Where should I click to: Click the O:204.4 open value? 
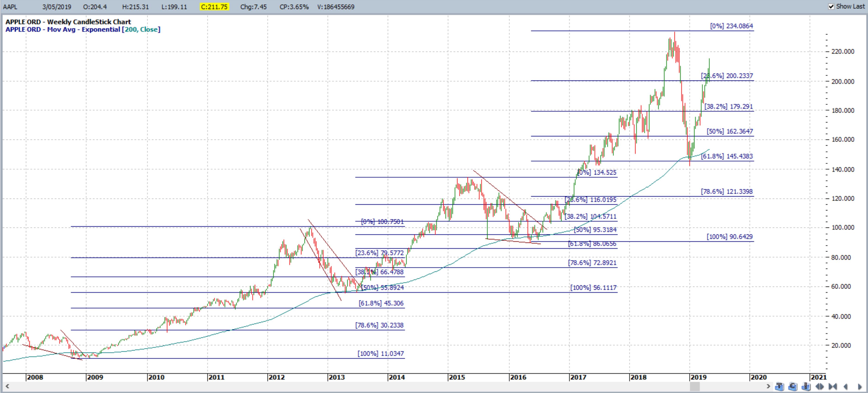pyautogui.click(x=95, y=7)
